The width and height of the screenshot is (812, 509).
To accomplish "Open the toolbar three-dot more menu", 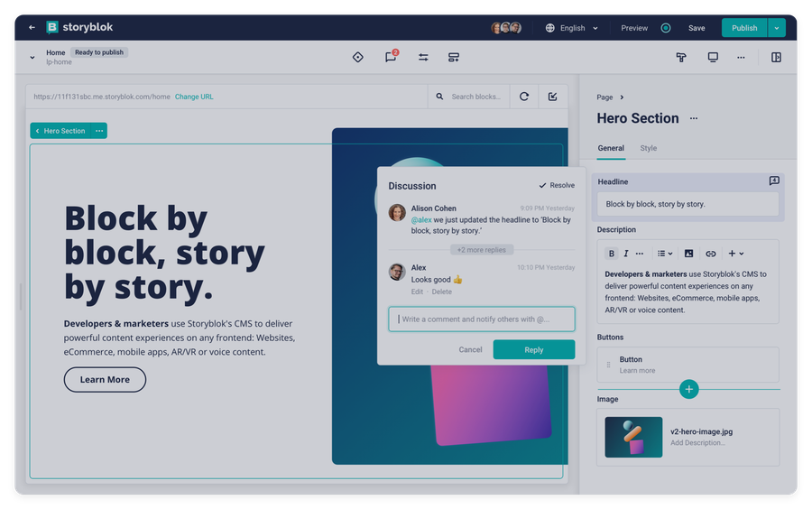I will (x=741, y=58).
